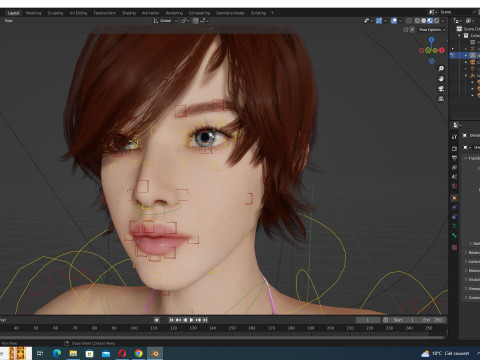Toggle X-ray mode in viewport header
480x360 pixels.
(409, 21)
